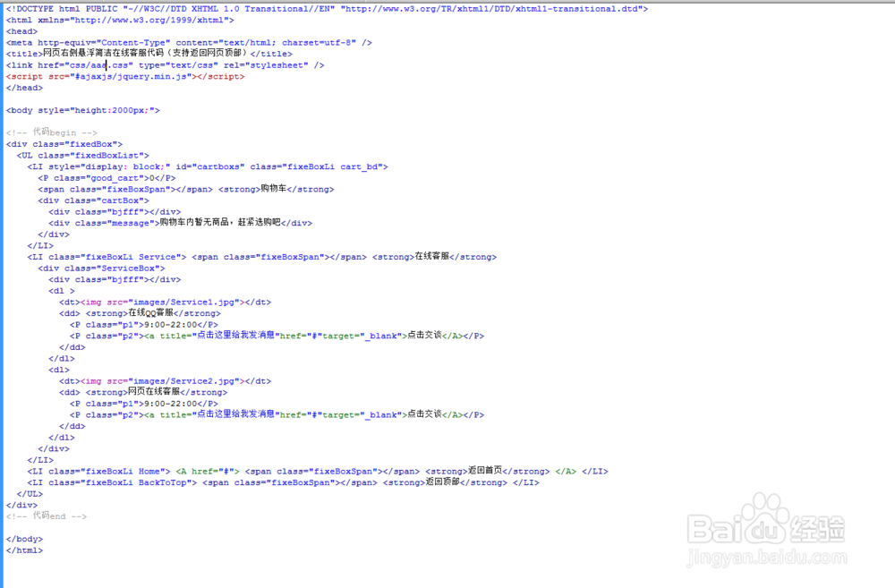Screen dimensions: 895x588
Task: Place cursor in the css/aaa.css link line
Action: tap(165, 65)
